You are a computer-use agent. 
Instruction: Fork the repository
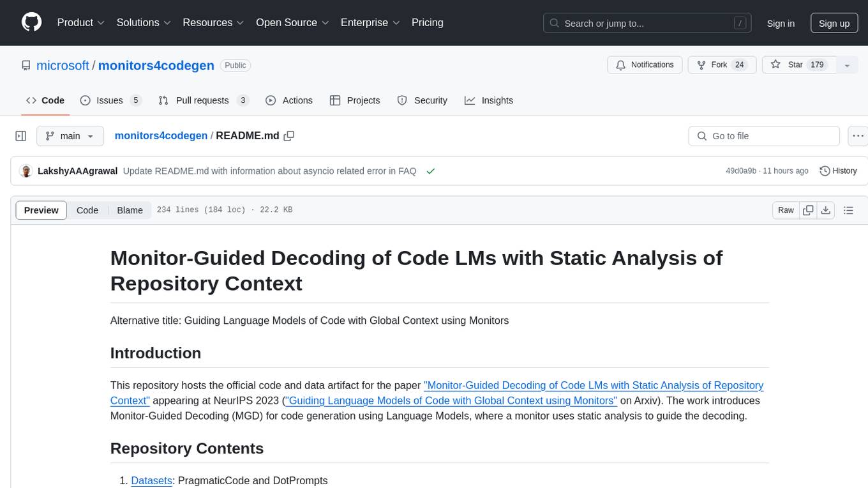[722, 65]
